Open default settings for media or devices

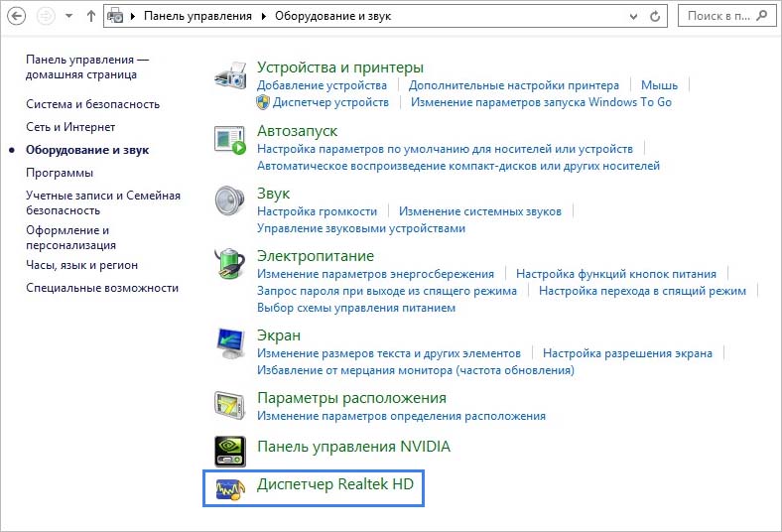[x=445, y=149]
